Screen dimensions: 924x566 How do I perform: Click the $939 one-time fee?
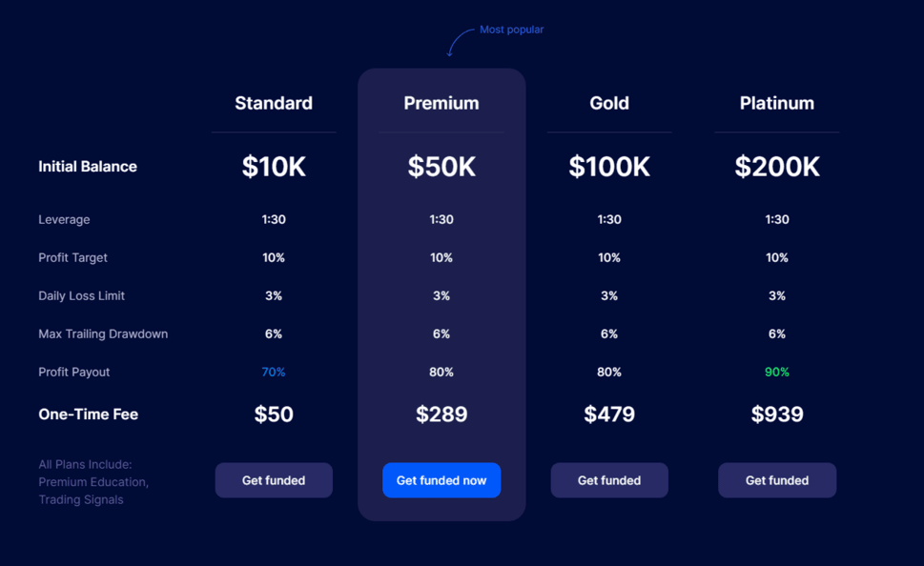777,414
